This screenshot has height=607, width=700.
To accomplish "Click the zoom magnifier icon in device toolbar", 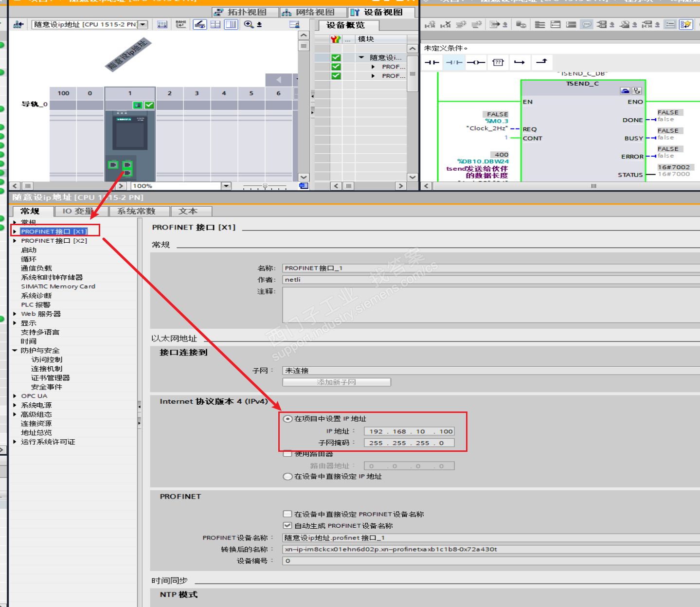I will (x=249, y=24).
